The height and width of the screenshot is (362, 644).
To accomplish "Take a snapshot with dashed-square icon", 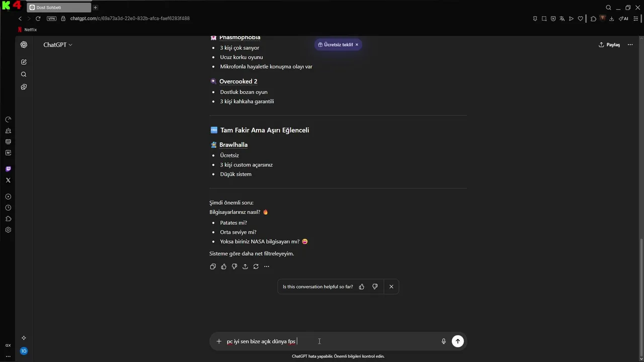I will tap(544, 19).
